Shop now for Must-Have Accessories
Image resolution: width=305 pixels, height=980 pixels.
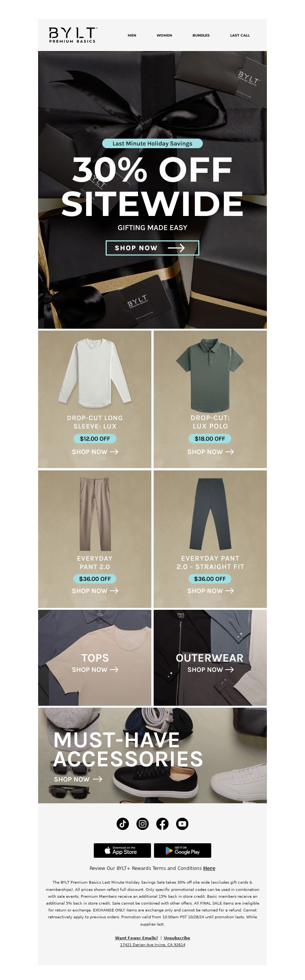[78, 779]
